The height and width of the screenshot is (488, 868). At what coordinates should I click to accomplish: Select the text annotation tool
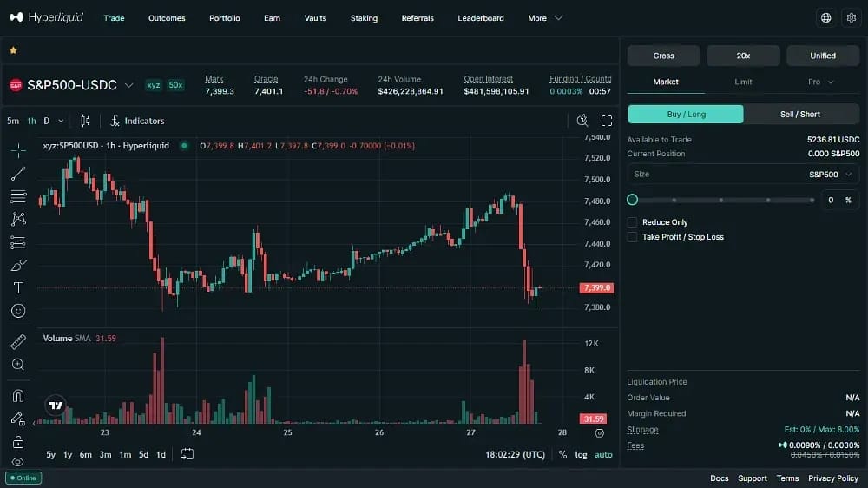(x=18, y=288)
